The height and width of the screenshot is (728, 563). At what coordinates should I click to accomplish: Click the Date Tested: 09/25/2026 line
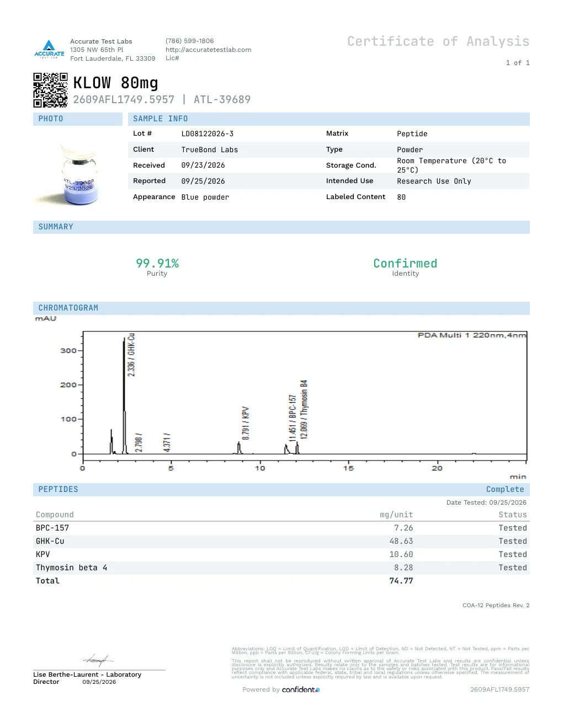[486, 502]
